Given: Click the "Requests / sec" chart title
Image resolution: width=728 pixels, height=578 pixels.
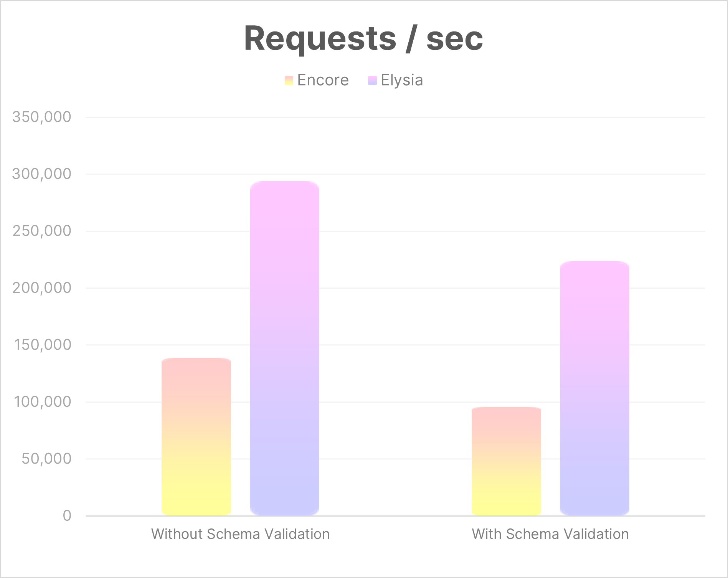Looking at the screenshot, I should click(363, 38).
